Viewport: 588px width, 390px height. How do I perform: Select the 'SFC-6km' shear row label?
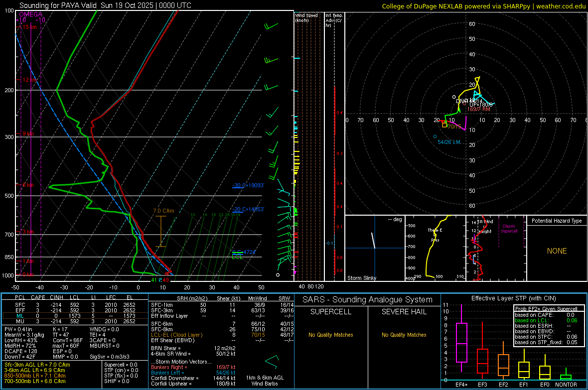click(162, 324)
